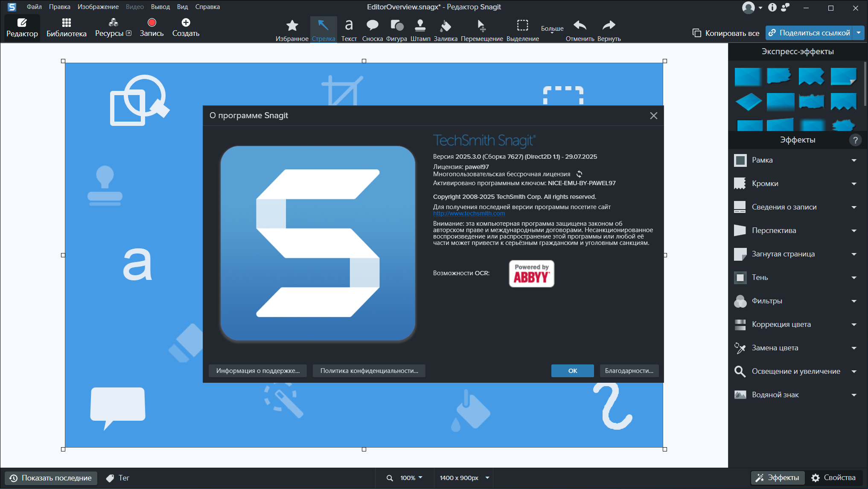The height and width of the screenshot is (489, 868).
Task: Click the Snagit app logo in title bar
Action: (x=12, y=7)
